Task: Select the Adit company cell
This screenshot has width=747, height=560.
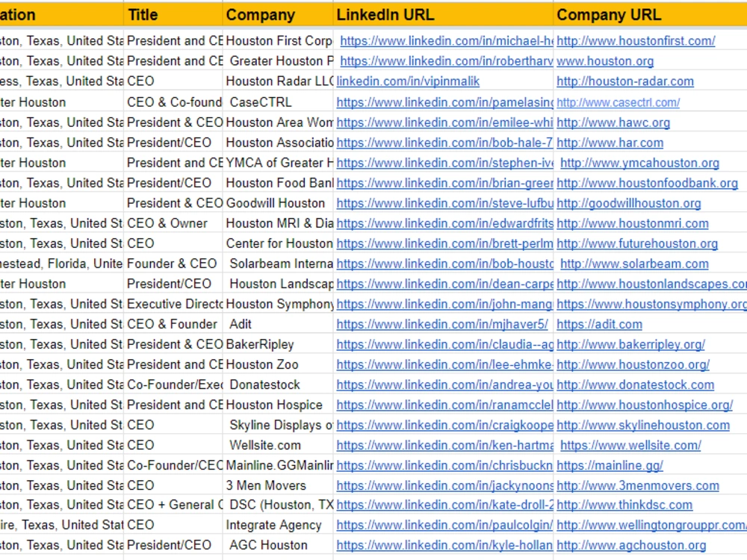Action: 278,324
